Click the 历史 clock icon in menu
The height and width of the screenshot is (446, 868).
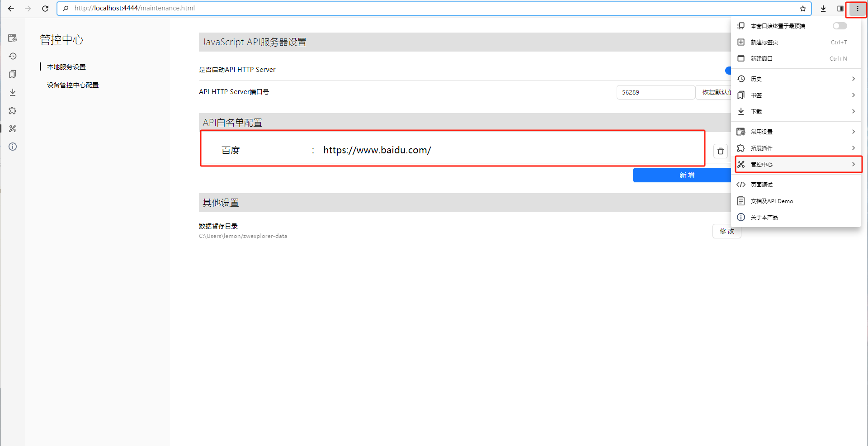coord(741,79)
